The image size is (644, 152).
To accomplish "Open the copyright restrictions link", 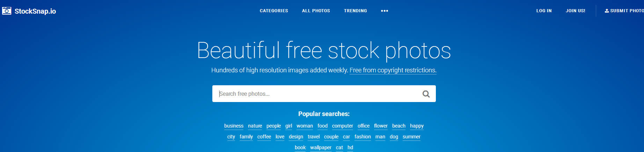I will (393, 70).
